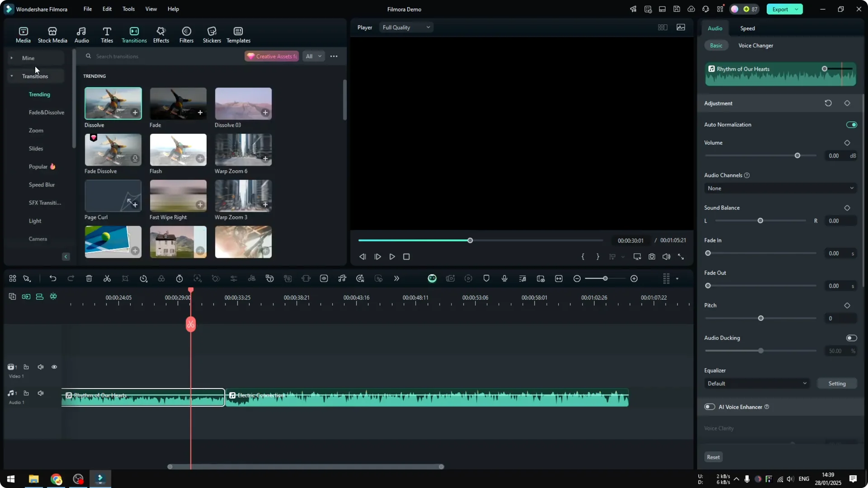Image resolution: width=868 pixels, height=488 pixels.
Task: Click the Export button
Action: point(781,9)
